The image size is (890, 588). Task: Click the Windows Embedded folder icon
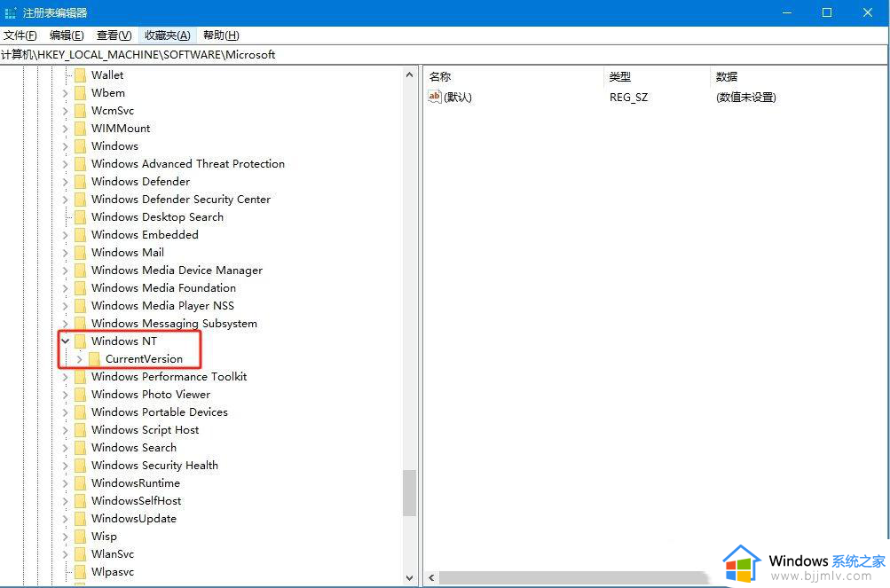point(80,234)
